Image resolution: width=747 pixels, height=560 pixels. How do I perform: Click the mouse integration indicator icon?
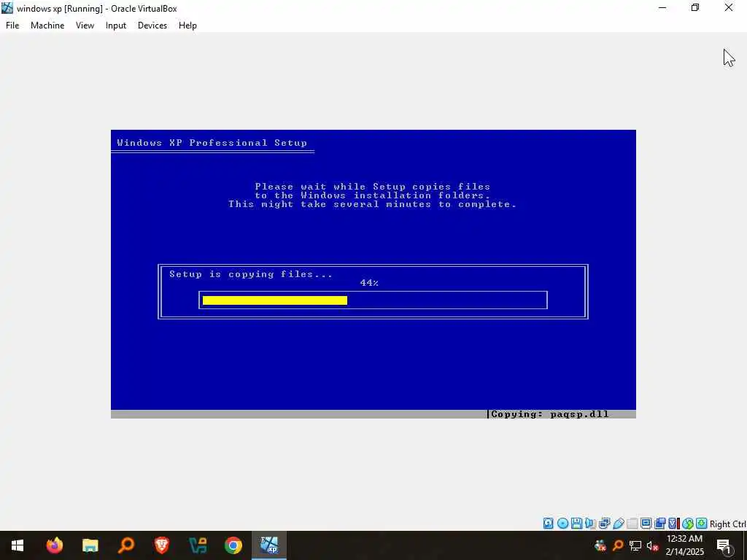tap(687, 524)
